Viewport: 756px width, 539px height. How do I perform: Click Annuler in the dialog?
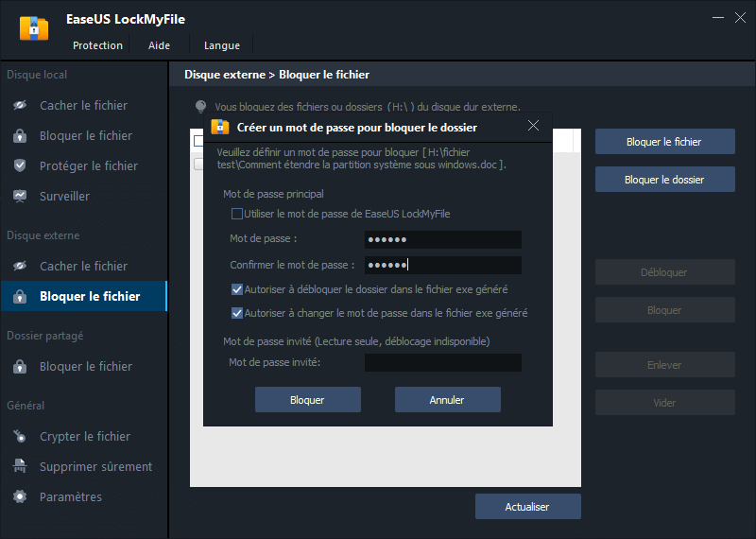click(447, 400)
